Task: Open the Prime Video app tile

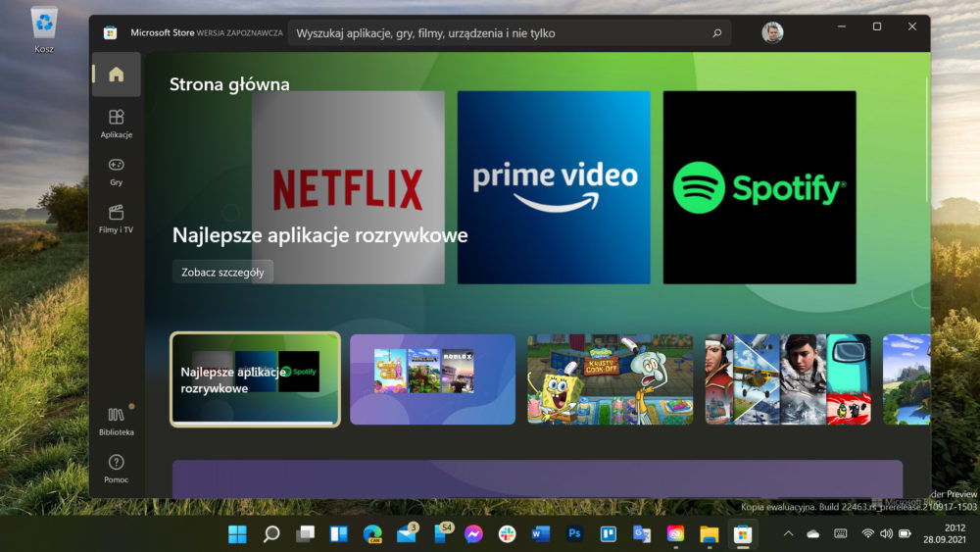Action: [554, 187]
